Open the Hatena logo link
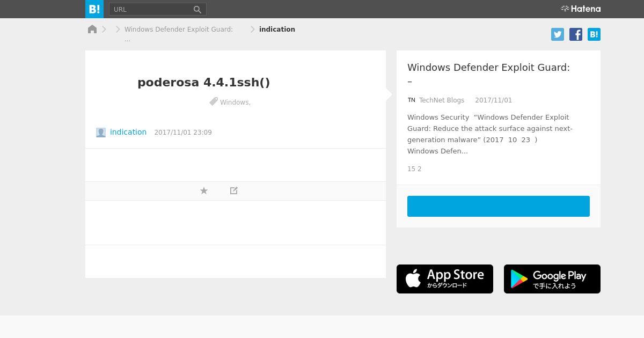The width and height of the screenshot is (644, 338). click(581, 9)
